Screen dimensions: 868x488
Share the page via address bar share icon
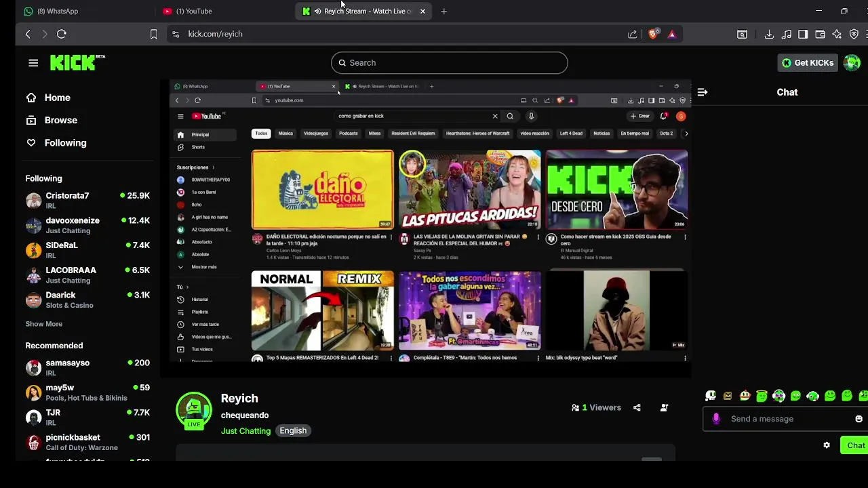click(633, 34)
